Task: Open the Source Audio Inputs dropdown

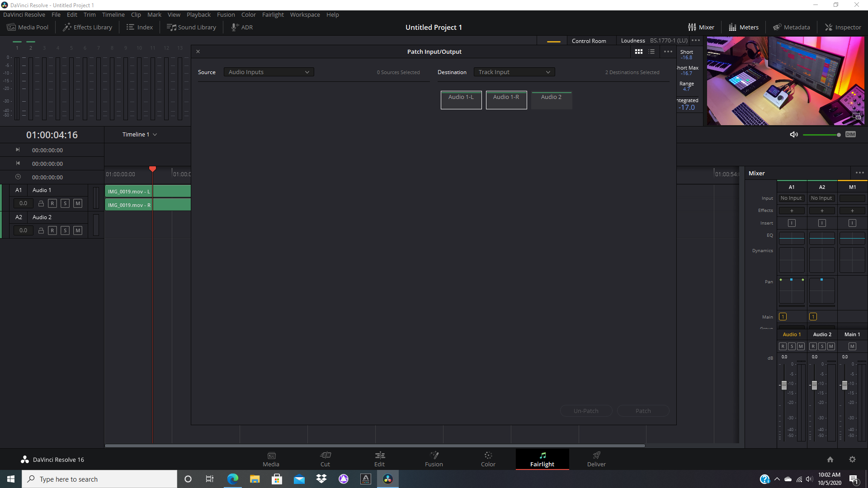Action: click(x=269, y=72)
